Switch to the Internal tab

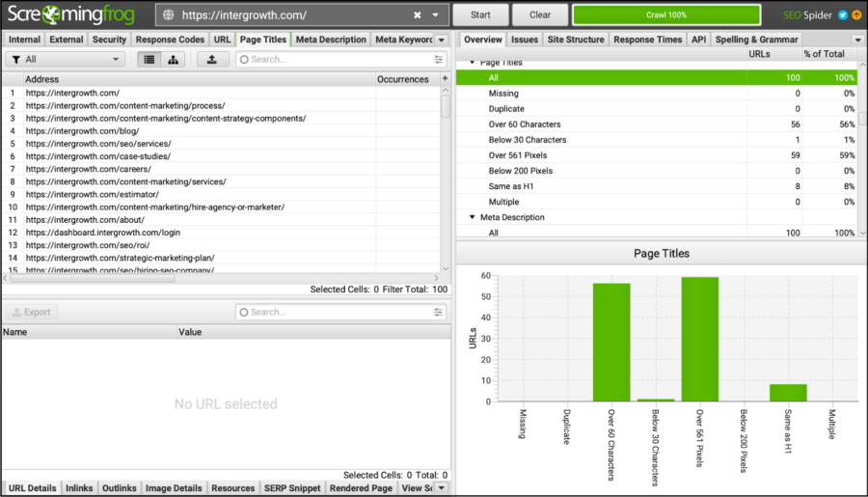[24, 40]
